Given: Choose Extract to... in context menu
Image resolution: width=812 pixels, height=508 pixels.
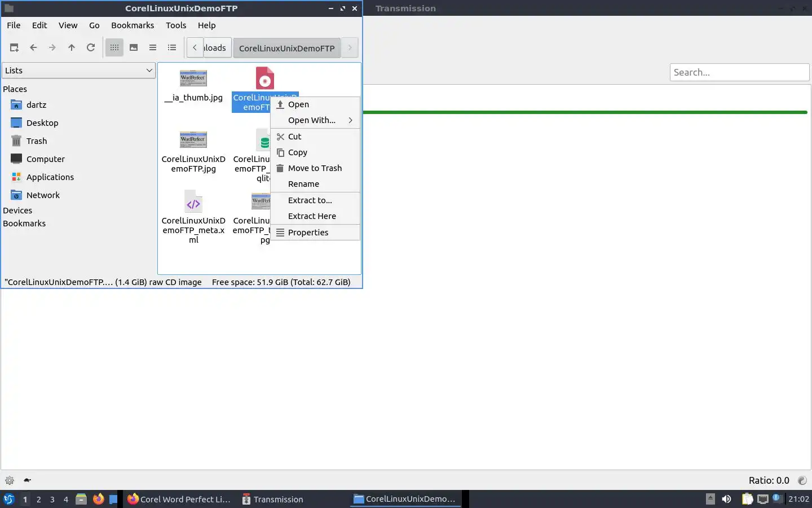Looking at the screenshot, I should pos(315,200).
